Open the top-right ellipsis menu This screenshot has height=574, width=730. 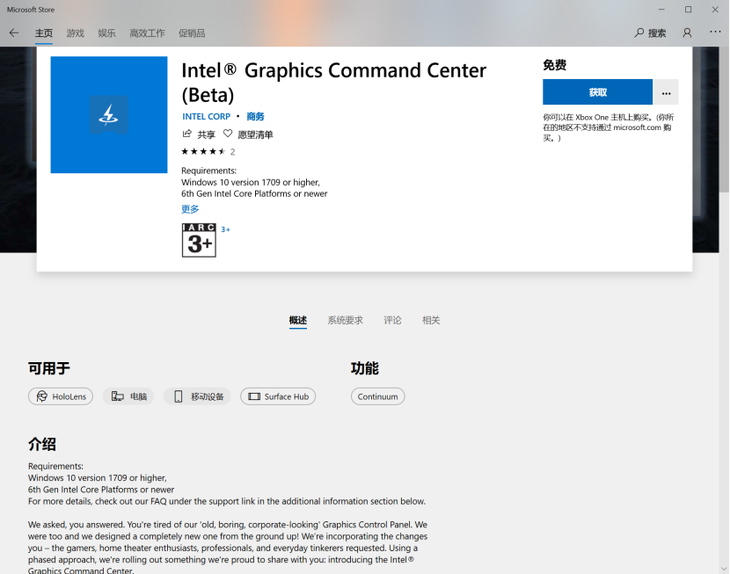click(x=715, y=32)
